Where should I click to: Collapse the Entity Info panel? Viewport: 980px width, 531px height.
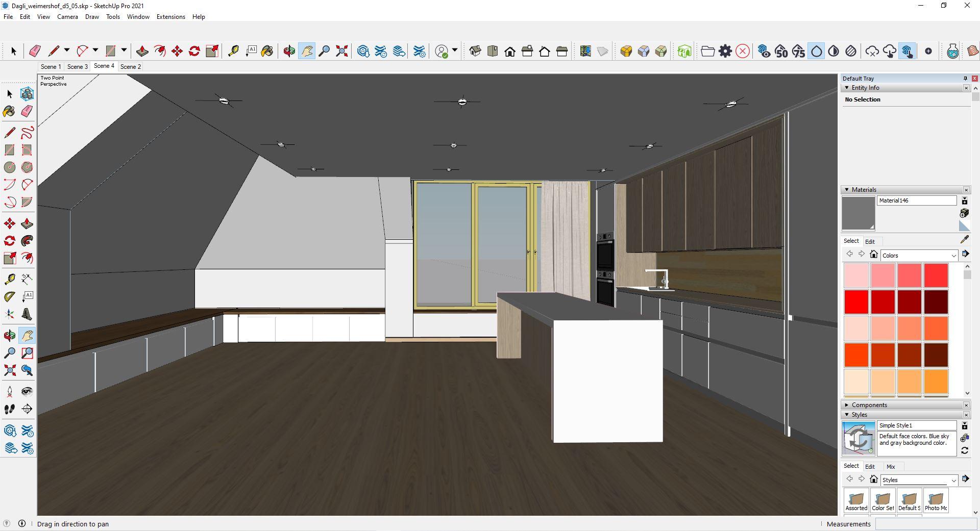coord(847,88)
